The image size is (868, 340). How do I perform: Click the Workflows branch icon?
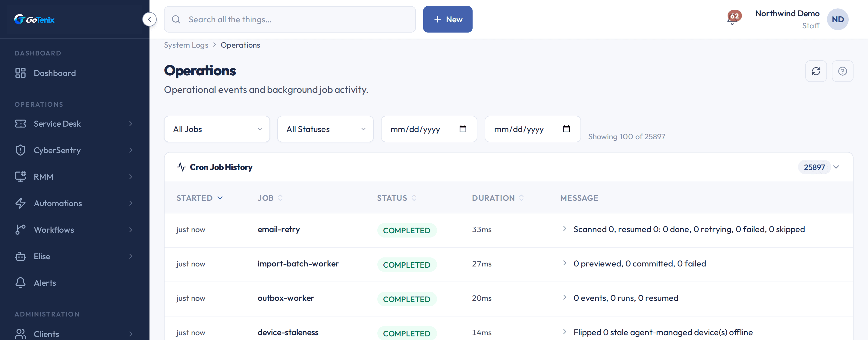tap(20, 229)
